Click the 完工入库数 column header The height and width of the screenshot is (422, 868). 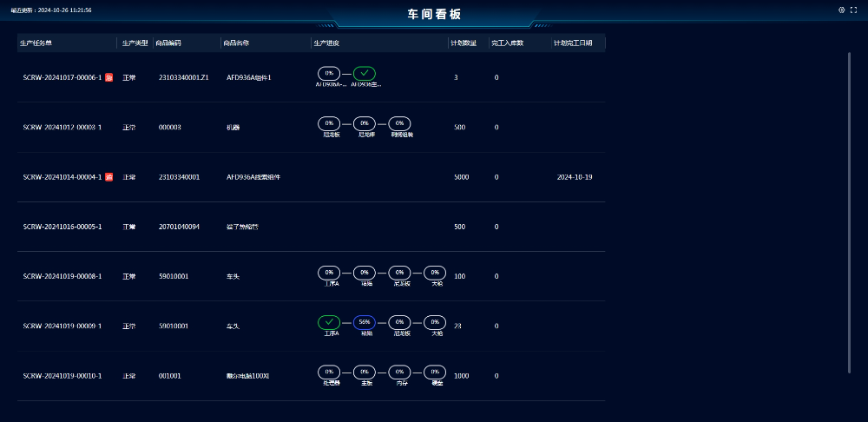508,43
